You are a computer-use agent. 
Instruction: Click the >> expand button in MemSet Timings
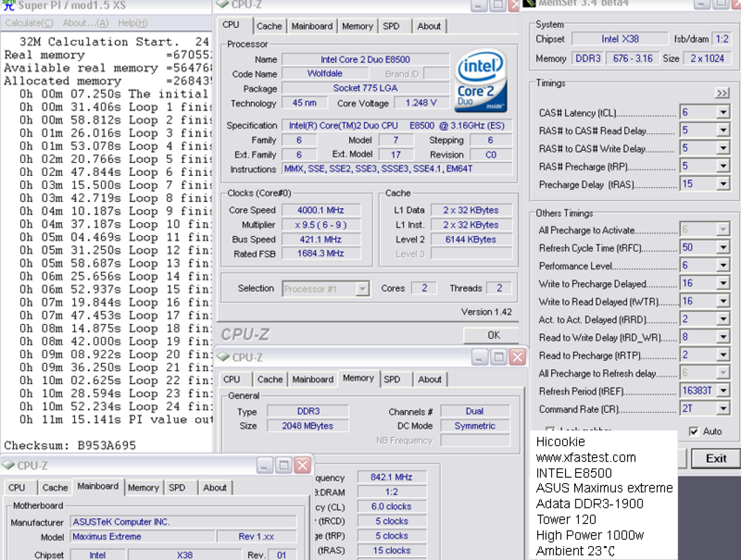click(722, 93)
